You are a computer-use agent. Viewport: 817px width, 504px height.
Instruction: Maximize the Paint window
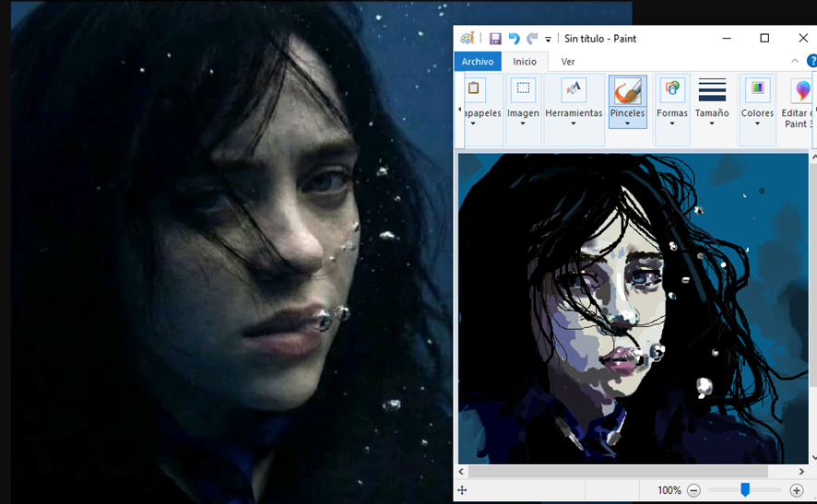pos(764,38)
